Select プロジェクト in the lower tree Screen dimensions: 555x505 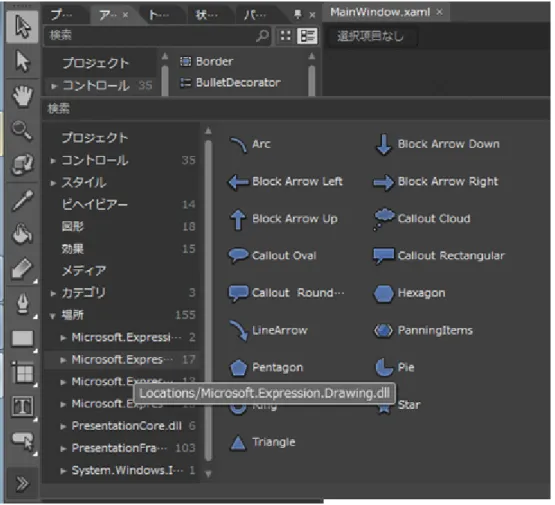[x=95, y=137]
